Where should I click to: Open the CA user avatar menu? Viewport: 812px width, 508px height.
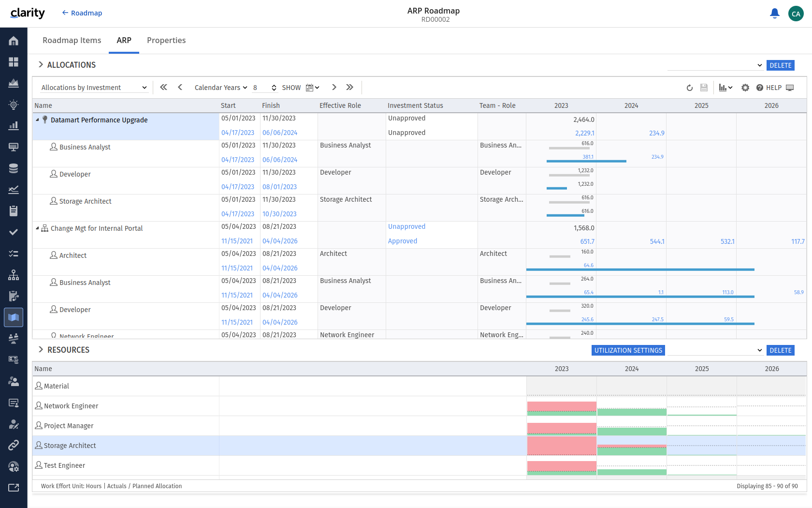click(x=796, y=14)
